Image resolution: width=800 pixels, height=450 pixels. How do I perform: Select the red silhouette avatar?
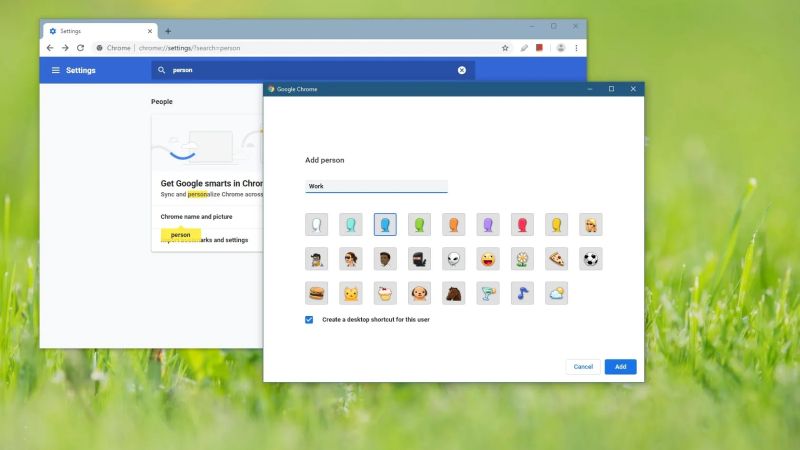tap(522, 224)
